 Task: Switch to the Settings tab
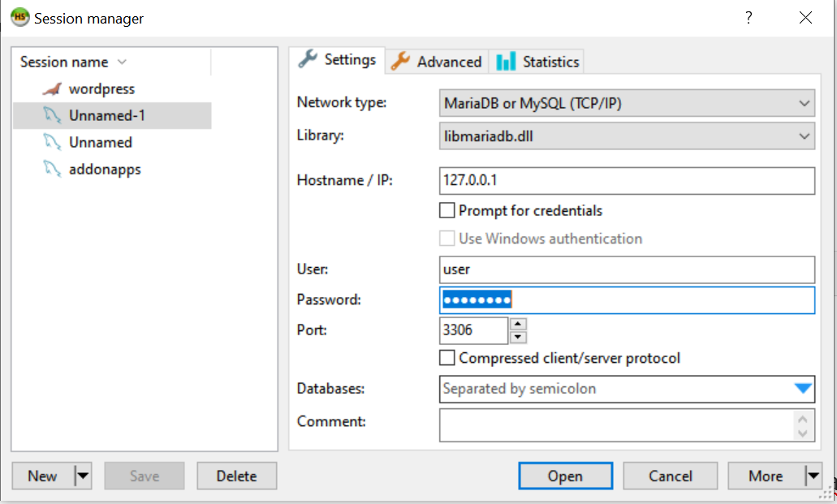click(337, 60)
